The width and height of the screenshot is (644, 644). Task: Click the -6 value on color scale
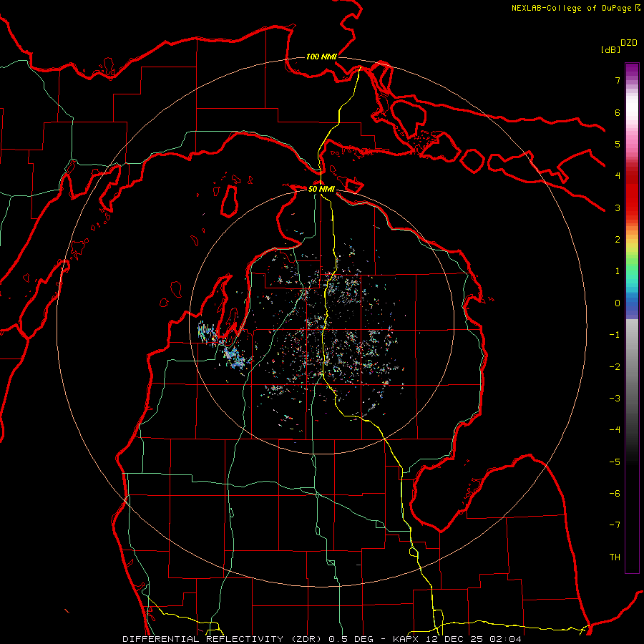[x=615, y=494]
